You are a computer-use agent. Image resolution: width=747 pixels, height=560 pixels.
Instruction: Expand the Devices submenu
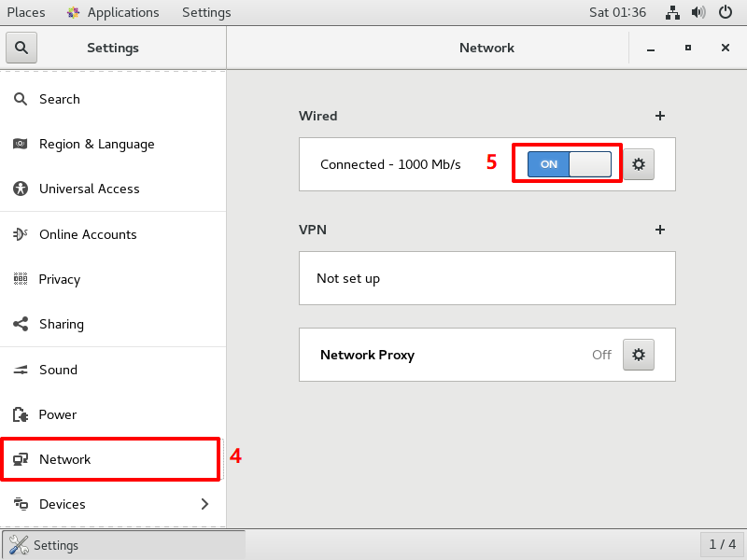(x=204, y=504)
